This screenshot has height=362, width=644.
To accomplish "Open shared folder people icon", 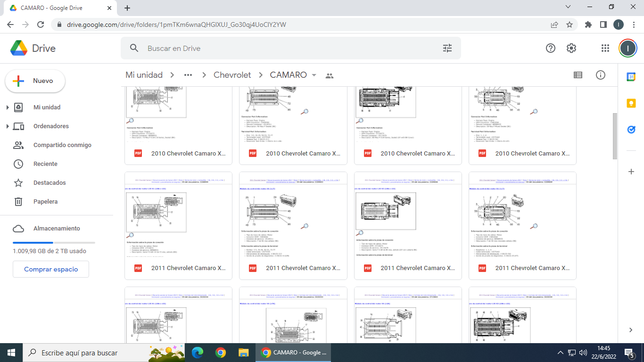I will click(330, 75).
